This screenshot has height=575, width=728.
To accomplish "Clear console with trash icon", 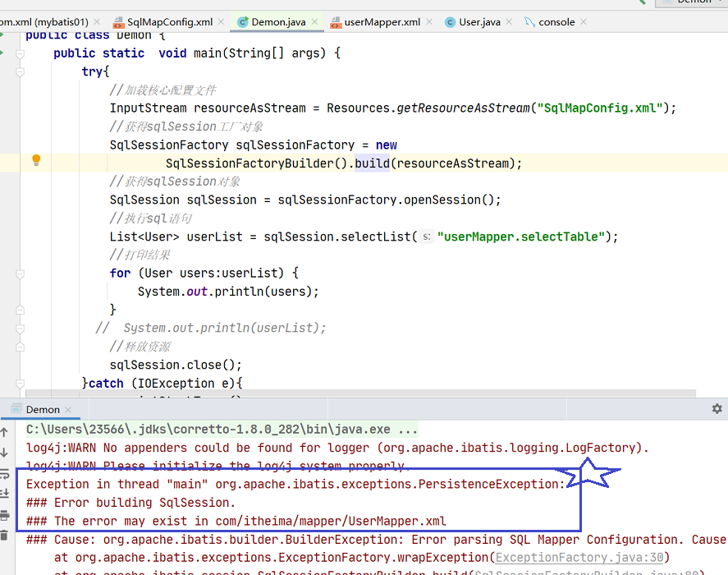I will click(x=4, y=536).
